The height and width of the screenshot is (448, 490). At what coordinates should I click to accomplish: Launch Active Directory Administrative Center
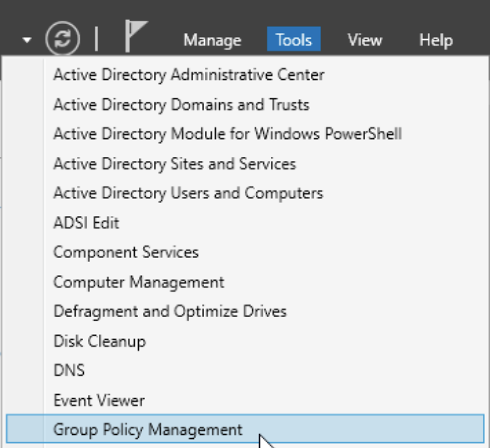pos(245,75)
